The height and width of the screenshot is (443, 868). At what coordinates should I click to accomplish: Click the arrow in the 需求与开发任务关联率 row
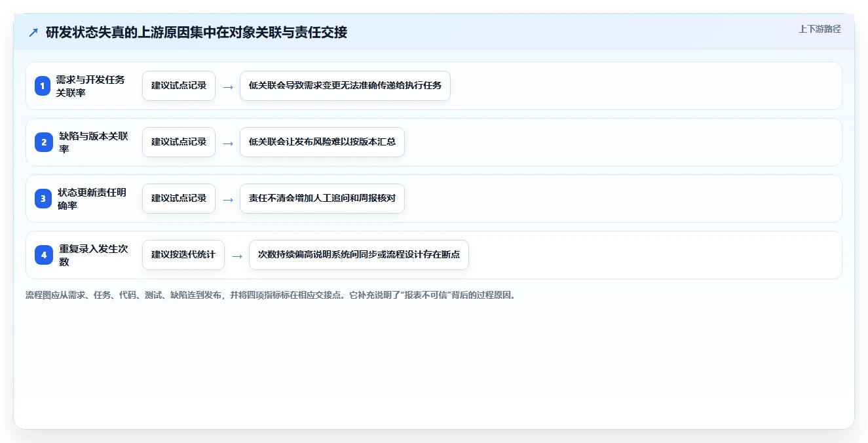[228, 87]
